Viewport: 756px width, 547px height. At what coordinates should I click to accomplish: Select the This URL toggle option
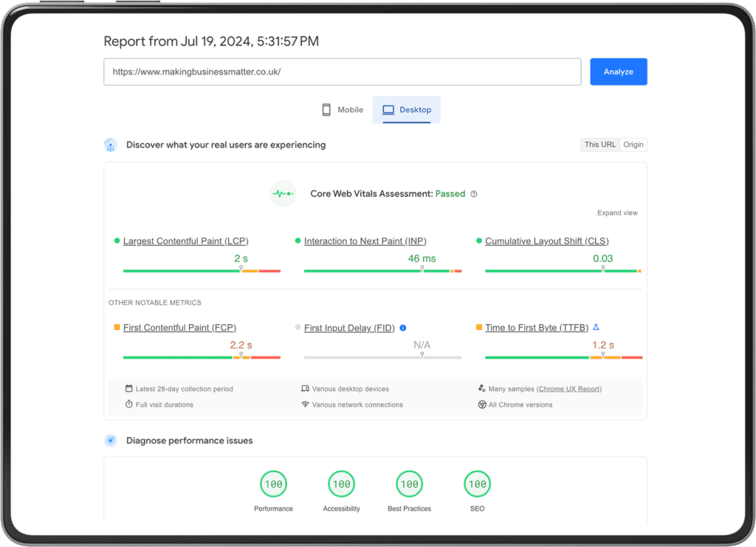click(x=599, y=145)
